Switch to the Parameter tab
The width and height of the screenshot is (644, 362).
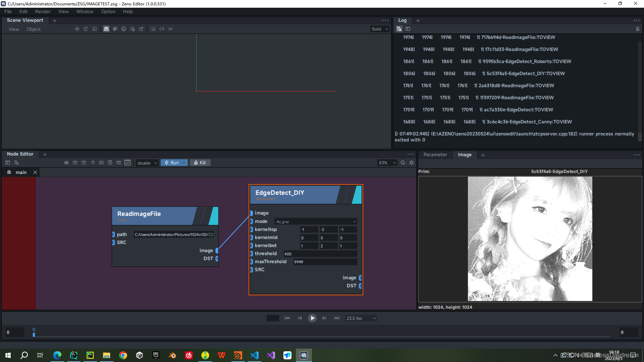click(x=435, y=155)
